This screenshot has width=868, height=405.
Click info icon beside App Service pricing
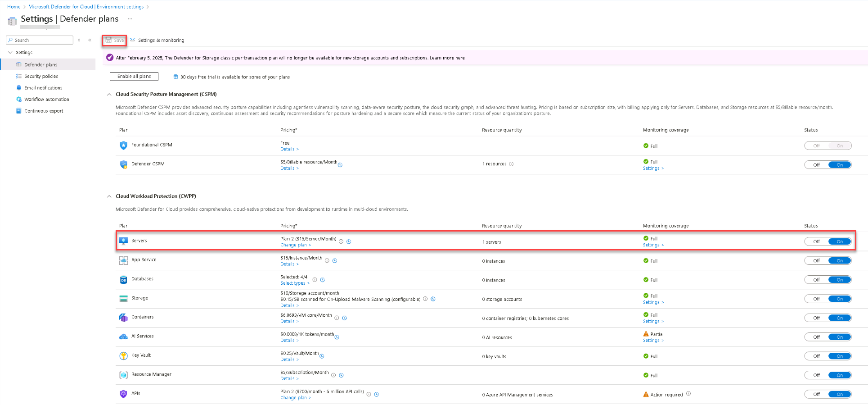[x=327, y=260]
